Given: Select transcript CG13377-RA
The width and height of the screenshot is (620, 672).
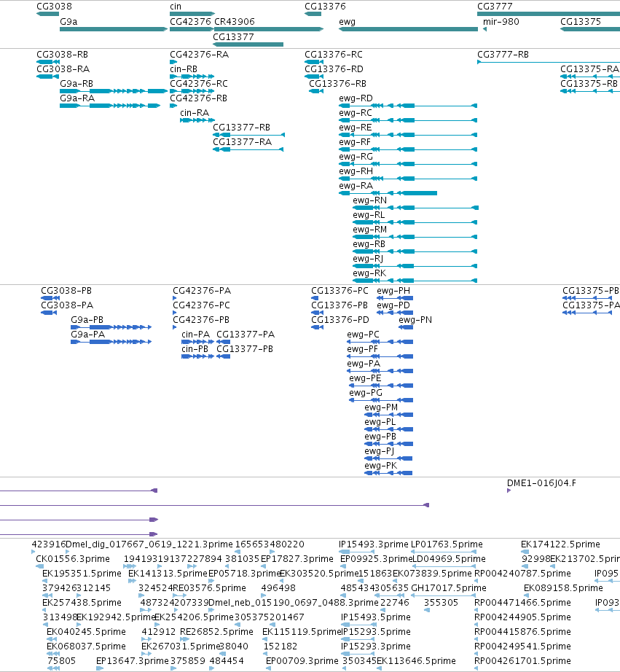Looking at the screenshot, I should [248, 149].
